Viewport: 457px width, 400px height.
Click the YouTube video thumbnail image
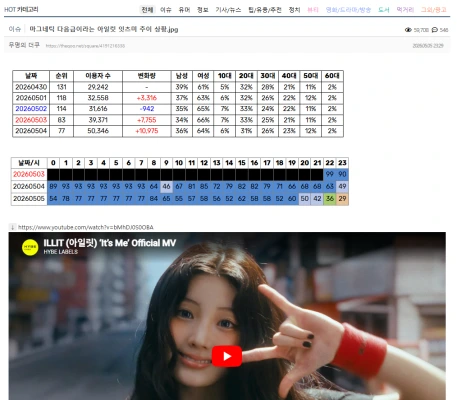(x=227, y=316)
